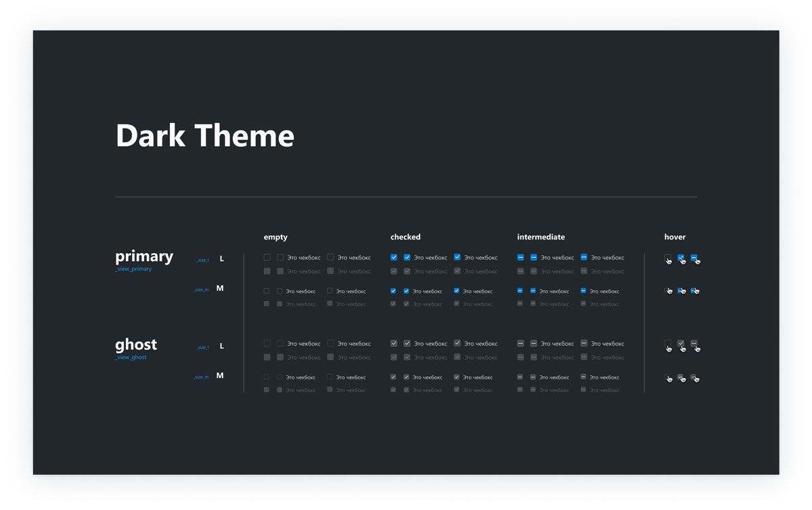The width and height of the screenshot is (812, 510).
Task: Click the bold "M" in ghost section
Action: pos(220,376)
